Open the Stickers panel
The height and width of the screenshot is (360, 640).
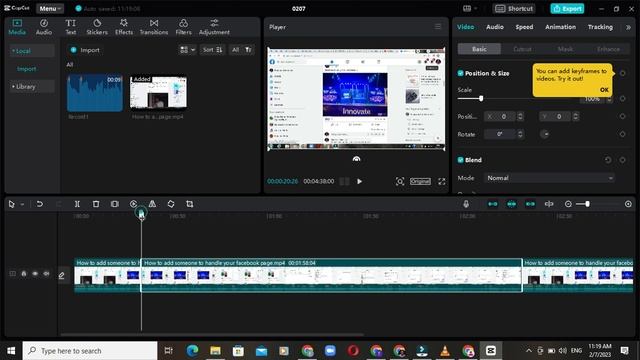97,27
